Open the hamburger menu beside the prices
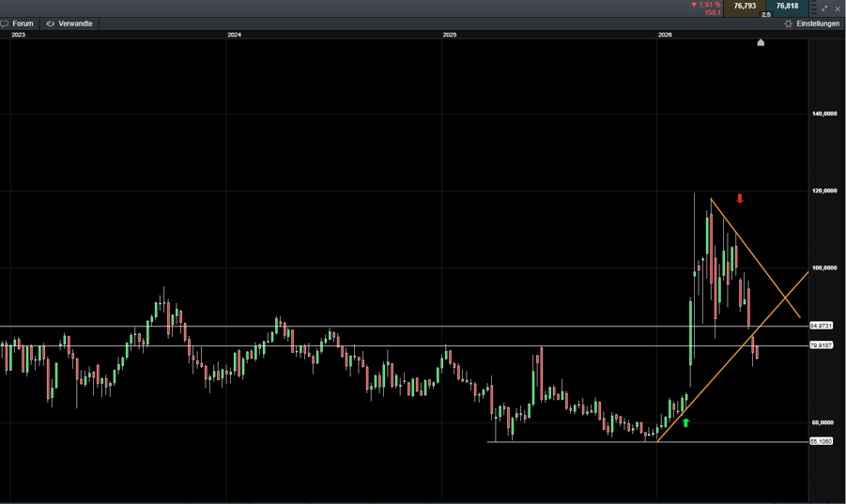Viewport: 846px width, 504px height. (814, 8)
